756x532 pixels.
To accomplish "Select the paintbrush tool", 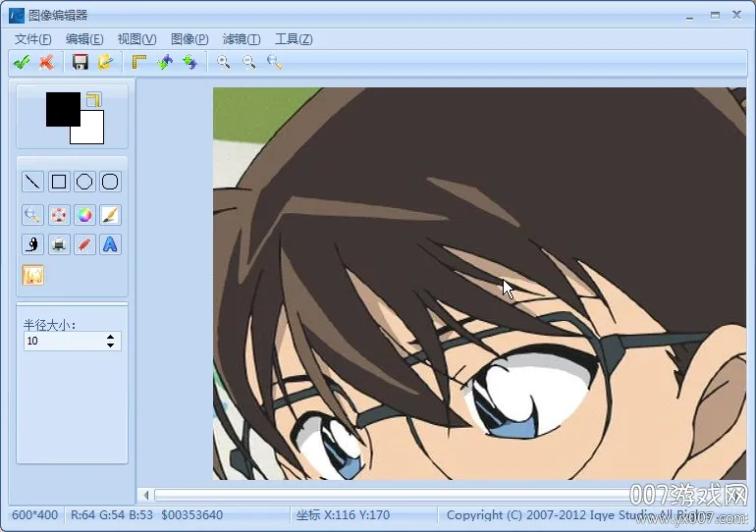I will pos(111,215).
